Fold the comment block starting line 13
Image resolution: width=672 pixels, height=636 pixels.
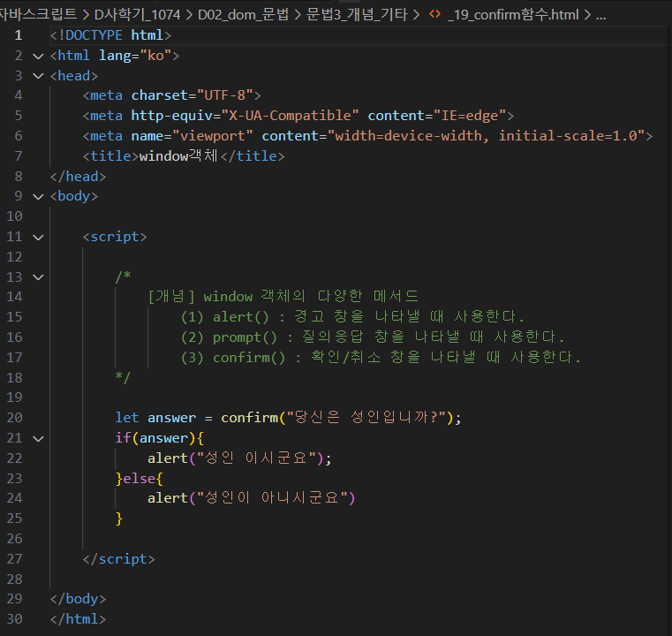coord(38,277)
